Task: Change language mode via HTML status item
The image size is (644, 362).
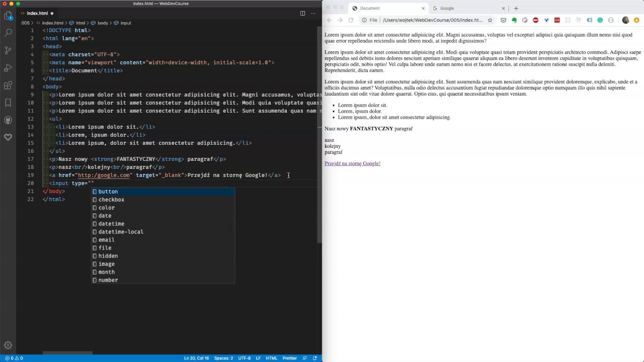Action: tap(271, 358)
